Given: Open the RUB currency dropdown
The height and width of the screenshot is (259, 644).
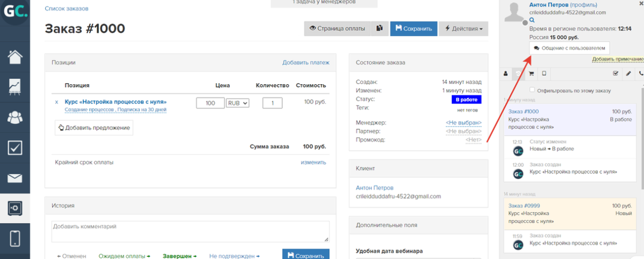Looking at the screenshot, I should (x=238, y=103).
